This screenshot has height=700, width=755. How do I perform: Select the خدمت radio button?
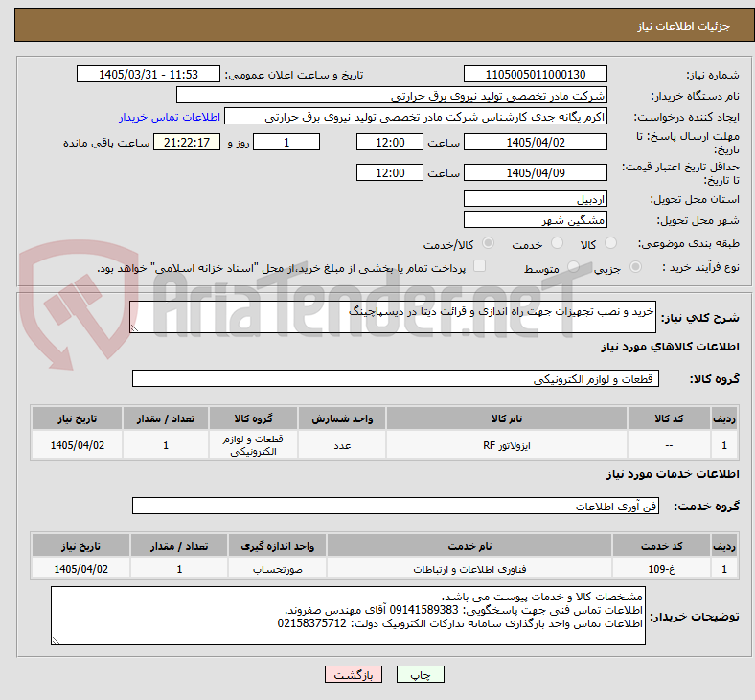tap(557, 243)
